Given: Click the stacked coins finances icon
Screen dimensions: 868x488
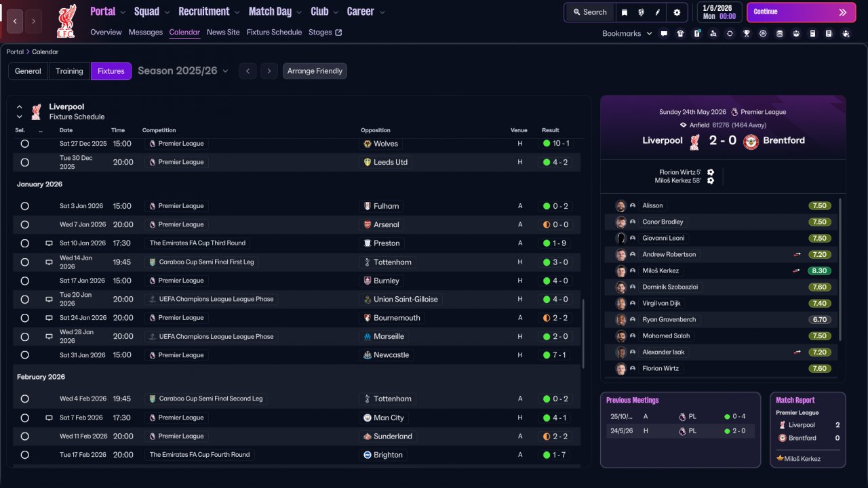Looking at the screenshot, I should [x=779, y=33].
